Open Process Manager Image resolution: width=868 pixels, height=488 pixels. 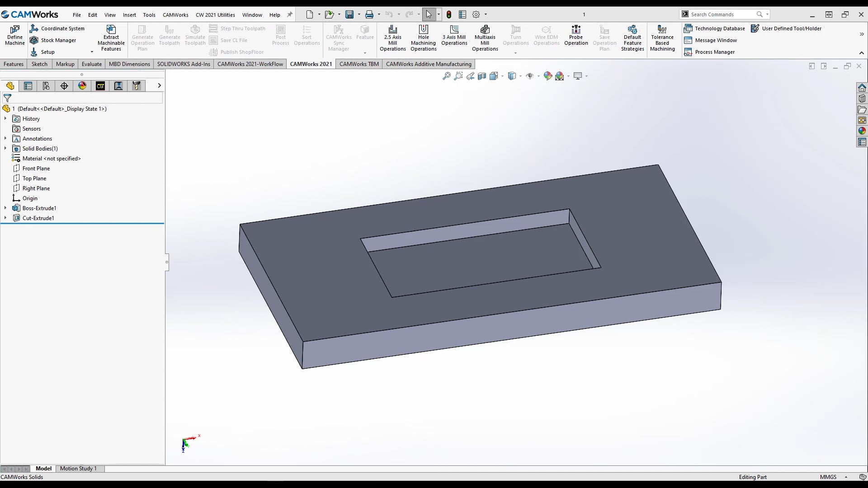[x=709, y=52]
